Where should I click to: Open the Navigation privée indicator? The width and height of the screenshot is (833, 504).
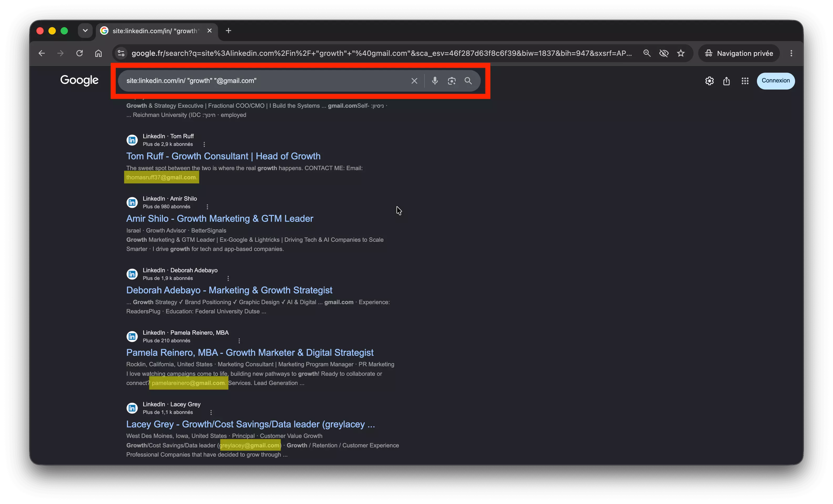(739, 53)
